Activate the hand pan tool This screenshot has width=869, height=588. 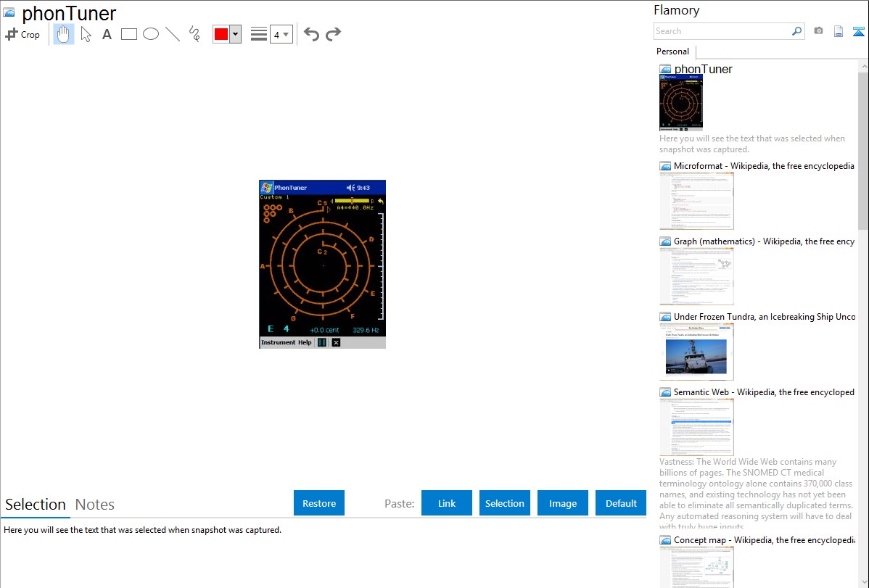(64, 34)
